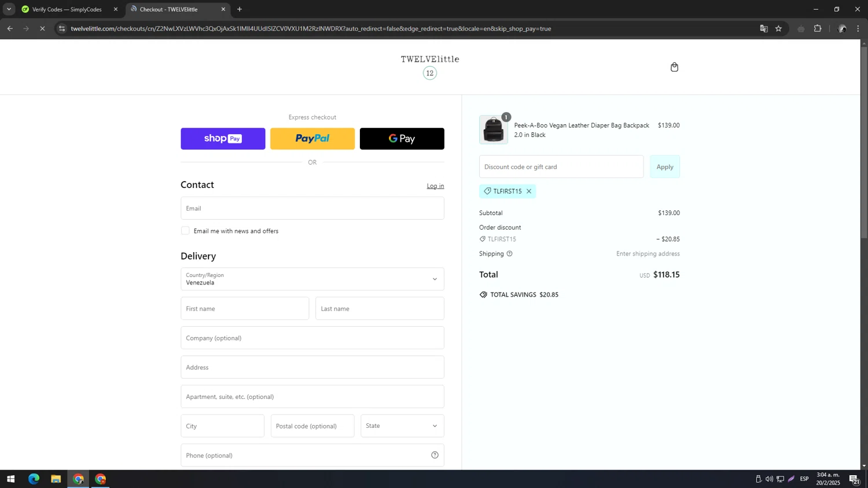Tick the Email me with news and offers checkbox
The height and width of the screenshot is (488, 868).
tap(185, 231)
